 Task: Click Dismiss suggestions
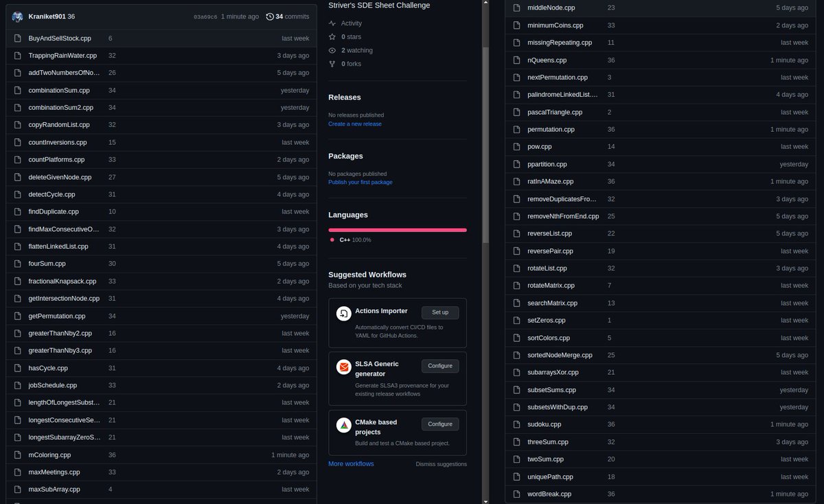tap(442, 464)
